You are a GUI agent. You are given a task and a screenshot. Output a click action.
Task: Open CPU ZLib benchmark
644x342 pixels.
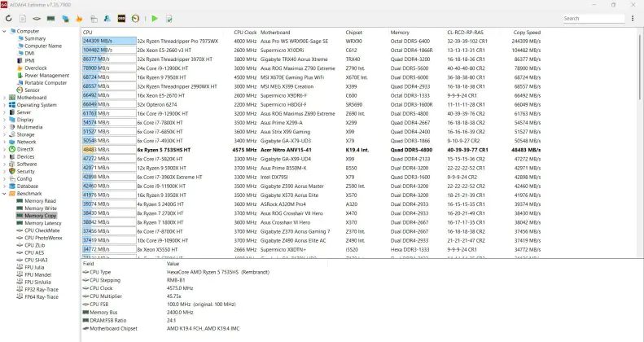pyautogui.click(x=35, y=246)
